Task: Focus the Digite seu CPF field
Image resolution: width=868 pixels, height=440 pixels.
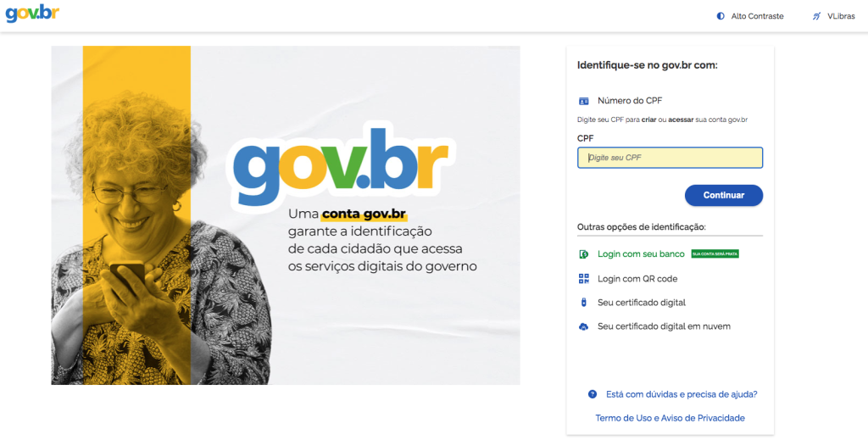Action: point(670,158)
